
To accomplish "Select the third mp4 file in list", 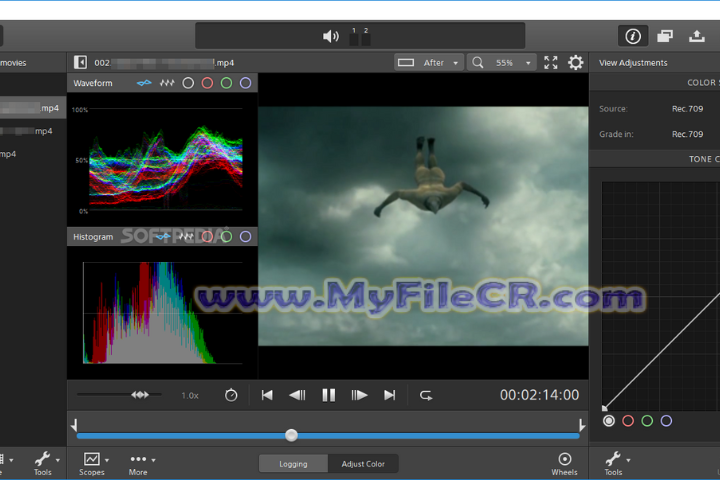I will (x=33, y=154).
